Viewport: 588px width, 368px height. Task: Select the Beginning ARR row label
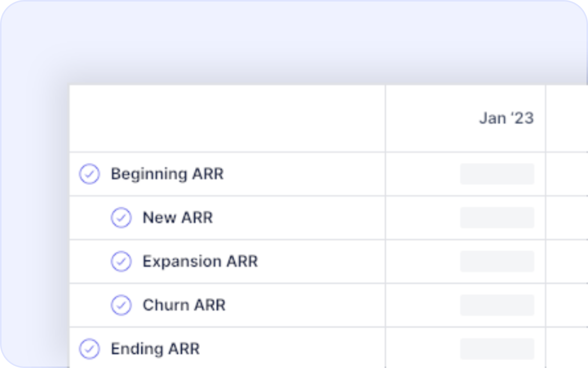167,174
